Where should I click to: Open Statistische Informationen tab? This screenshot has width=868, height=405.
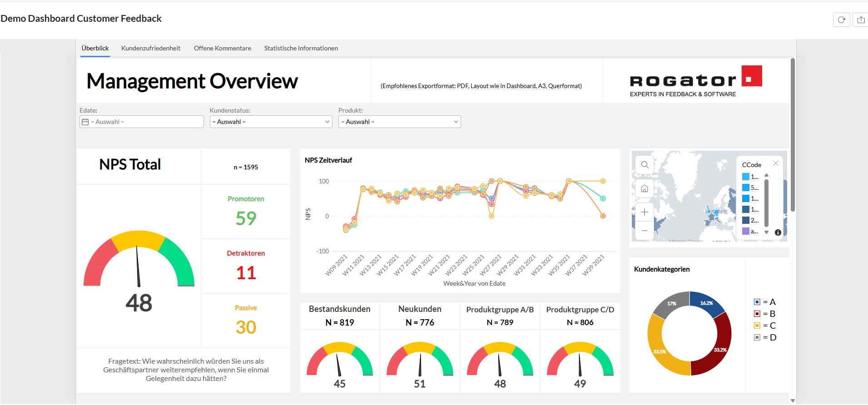tap(301, 48)
